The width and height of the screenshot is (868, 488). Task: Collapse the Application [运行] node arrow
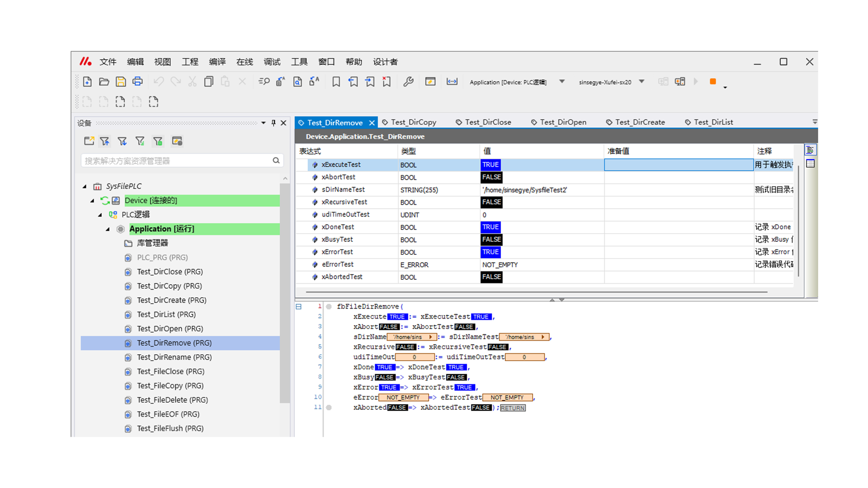click(x=108, y=229)
